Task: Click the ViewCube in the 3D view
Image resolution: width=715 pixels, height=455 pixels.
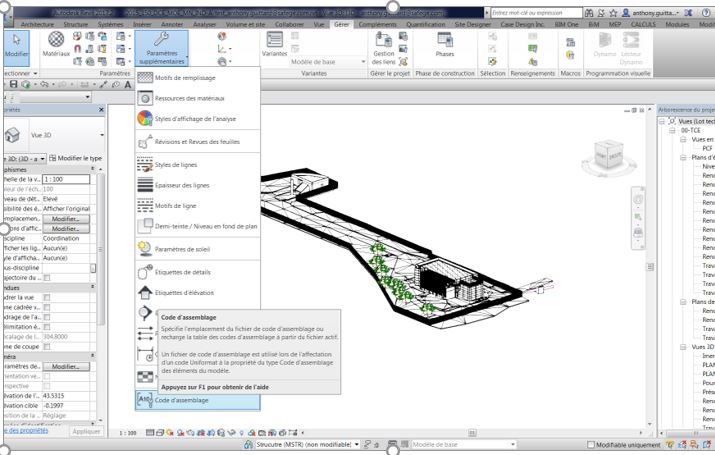Action: tap(606, 156)
